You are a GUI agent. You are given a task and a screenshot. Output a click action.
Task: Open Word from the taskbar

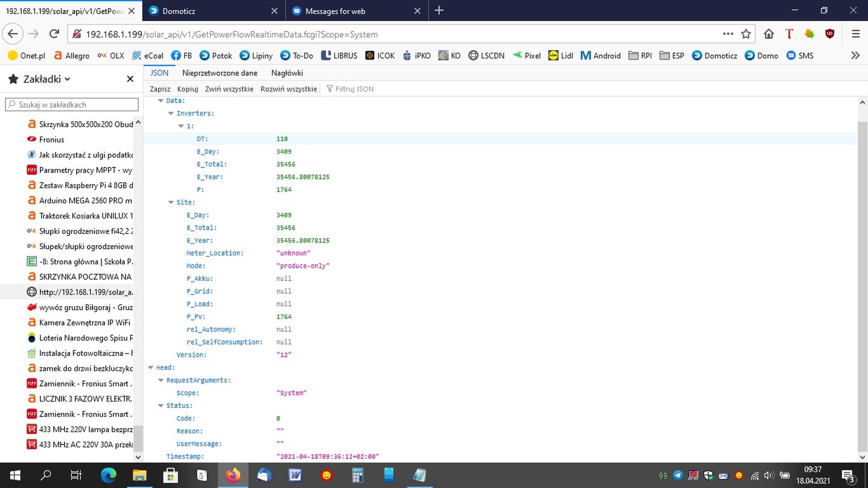(x=295, y=475)
